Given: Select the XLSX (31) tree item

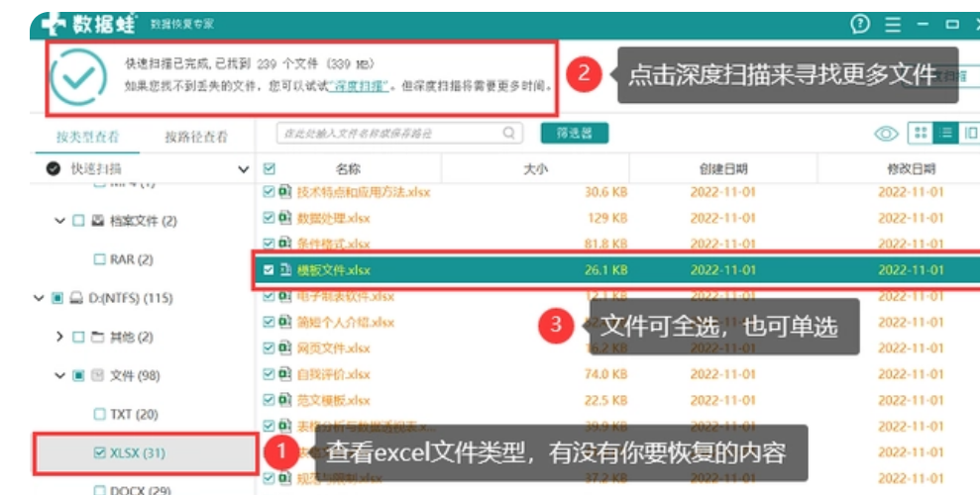Looking at the screenshot, I should (145, 452).
